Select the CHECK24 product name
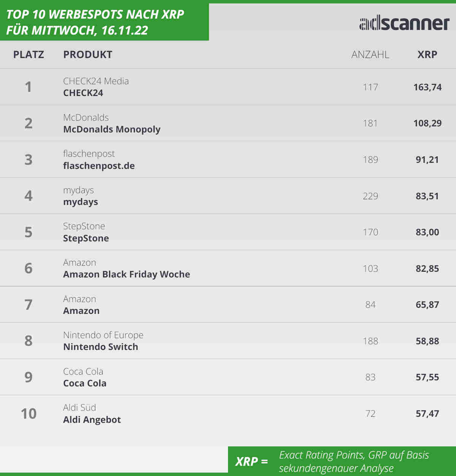Image resolution: width=456 pixels, height=476 pixels. coord(83,93)
